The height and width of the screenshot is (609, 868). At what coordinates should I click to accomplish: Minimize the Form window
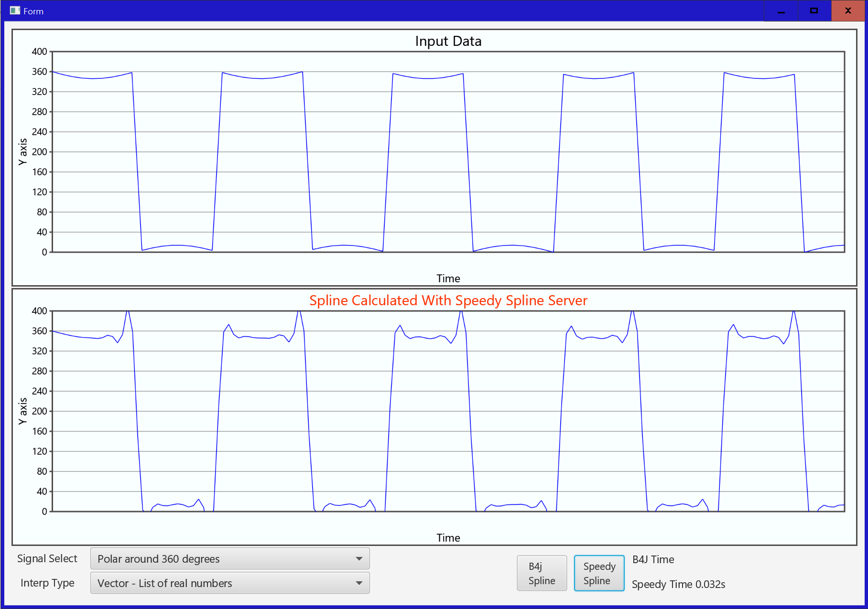pyautogui.click(x=781, y=11)
